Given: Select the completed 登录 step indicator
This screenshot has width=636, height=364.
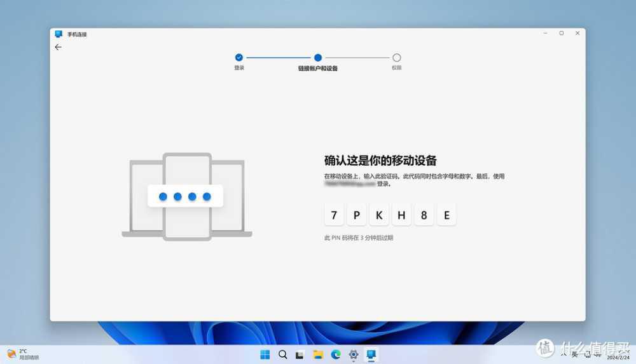Looking at the screenshot, I should [x=239, y=58].
